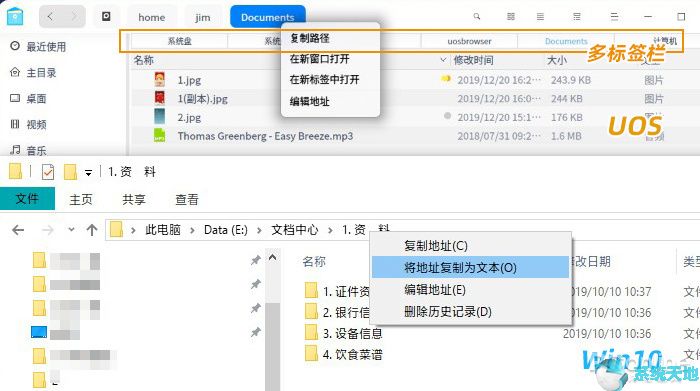The image size is (700, 391).
Task: Expand the chevron after Data (E:)
Action: [x=259, y=230]
